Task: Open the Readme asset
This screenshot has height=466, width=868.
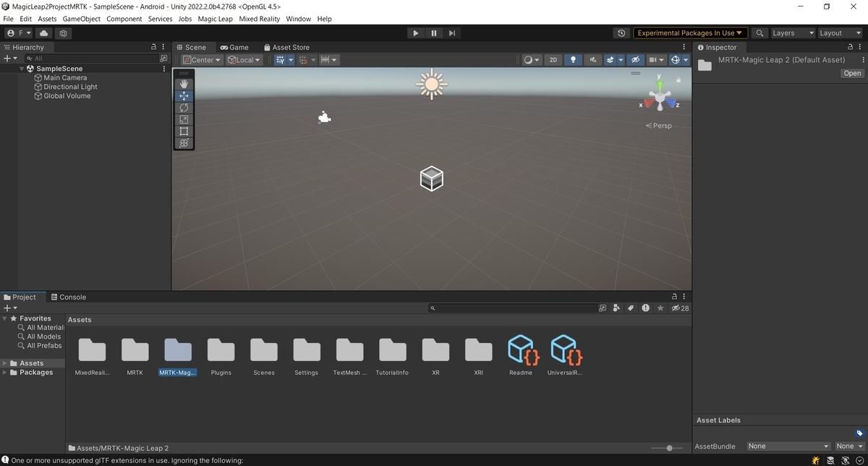Action: pos(521,355)
